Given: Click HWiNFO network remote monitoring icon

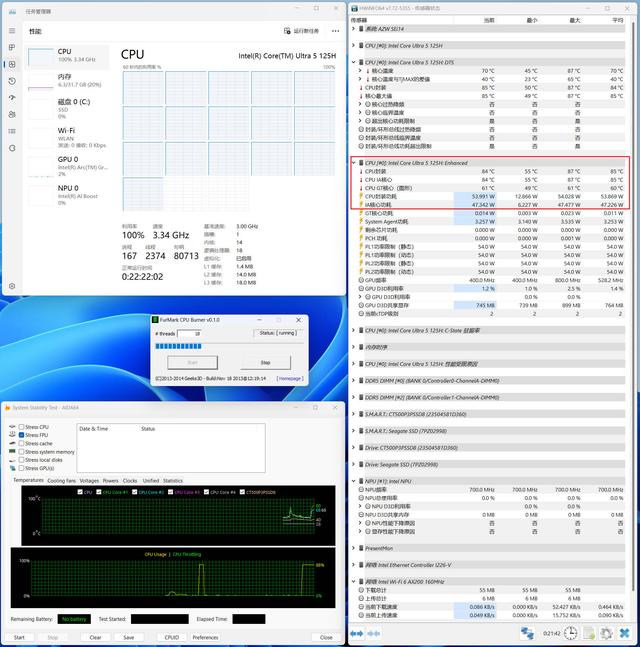Looking at the screenshot, I should point(527,633).
